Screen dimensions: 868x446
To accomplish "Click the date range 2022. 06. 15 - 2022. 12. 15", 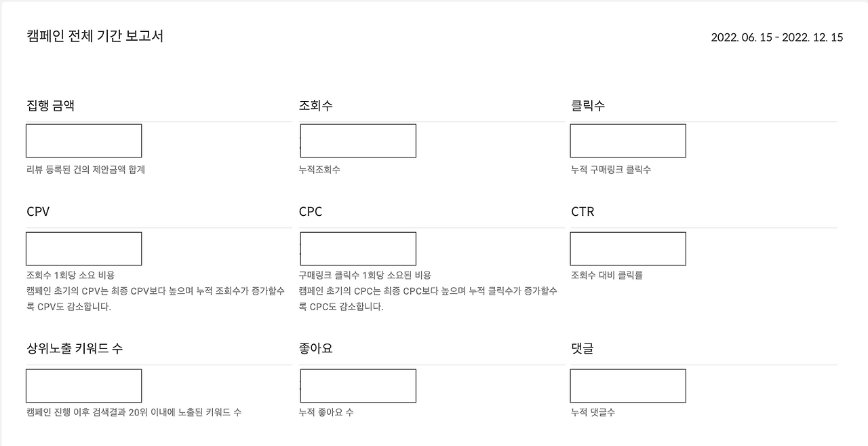I will click(x=776, y=37).
